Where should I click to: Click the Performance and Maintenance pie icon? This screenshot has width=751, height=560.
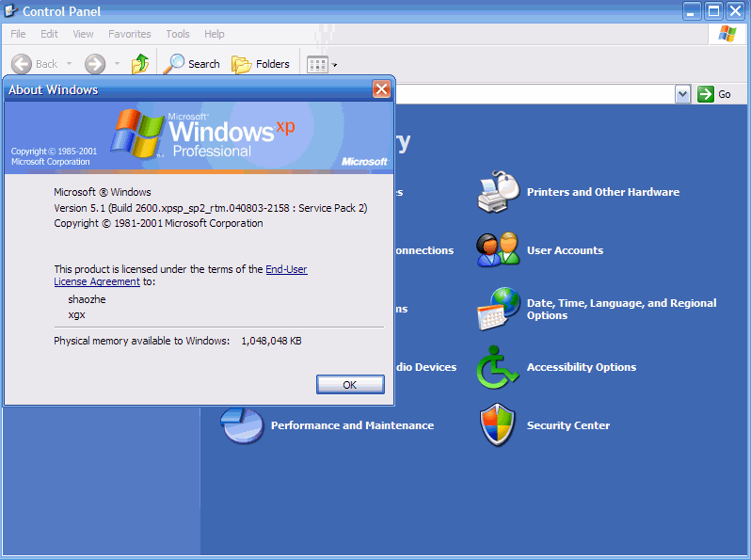click(x=242, y=424)
